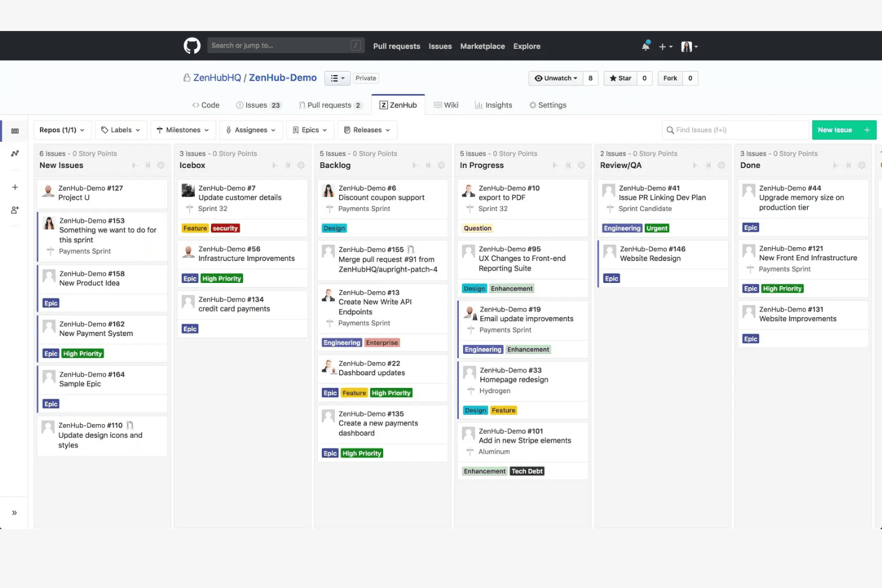Click the red security label on #7
This screenshot has height=588, width=882.
click(x=225, y=228)
